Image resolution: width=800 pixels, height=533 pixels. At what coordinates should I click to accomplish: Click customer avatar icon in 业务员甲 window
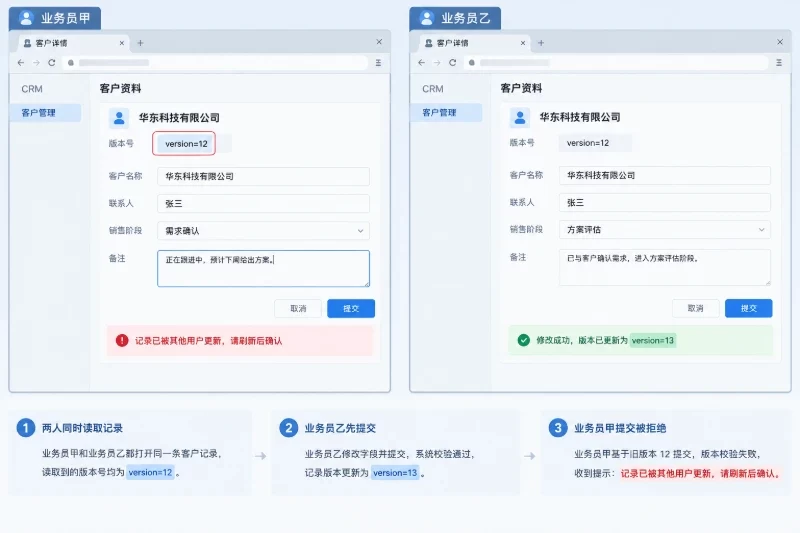pyautogui.click(x=119, y=118)
